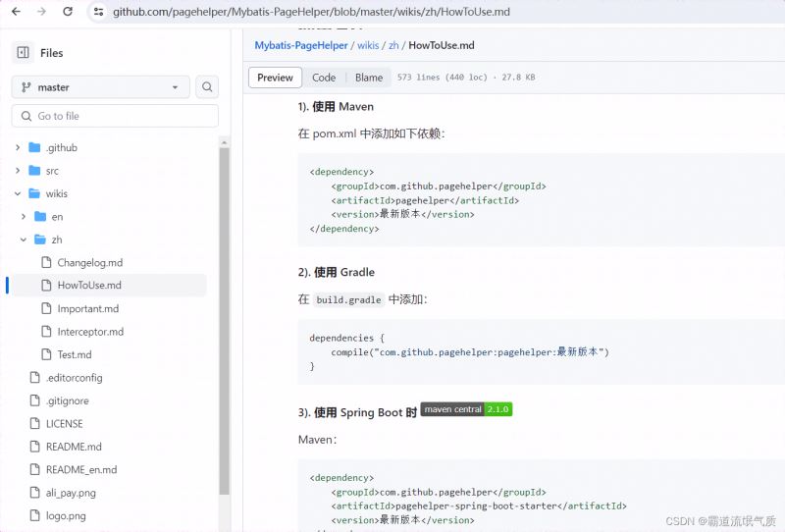Click the .editorconfig file icon
This screenshot has width=785, height=532.
[x=34, y=377]
